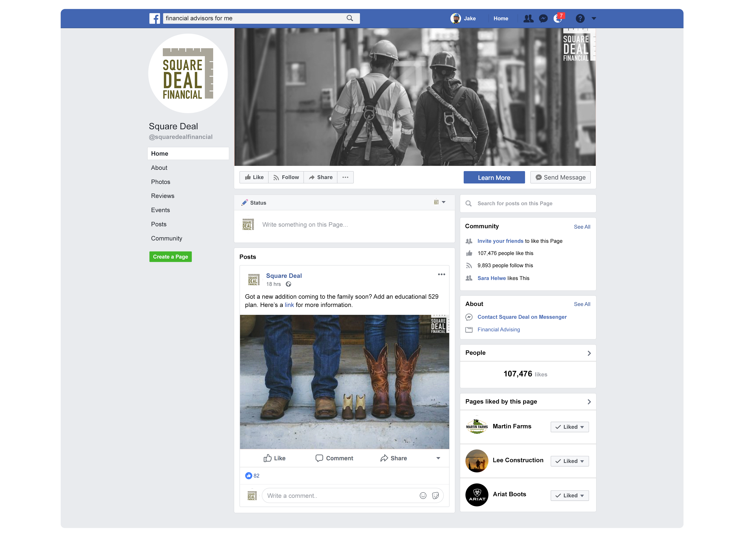Image resolution: width=756 pixels, height=547 pixels.
Task: Click the Facebook logo icon
Action: [x=155, y=18]
